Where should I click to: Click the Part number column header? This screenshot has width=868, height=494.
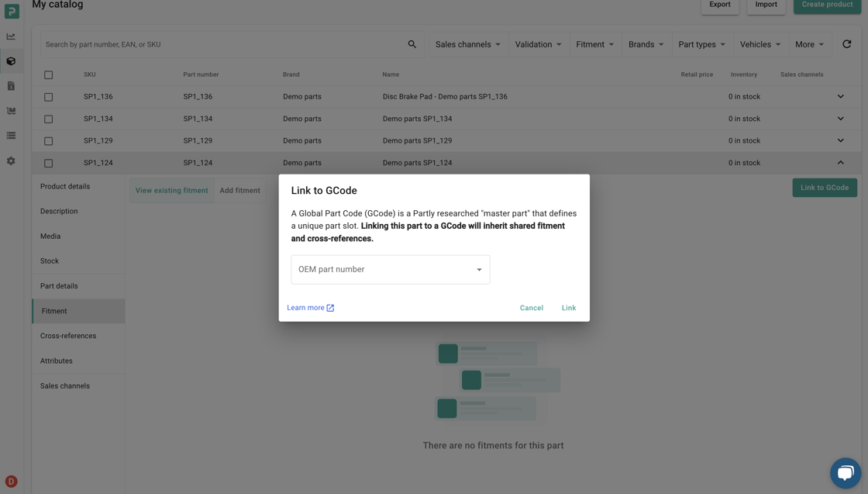tap(201, 74)
